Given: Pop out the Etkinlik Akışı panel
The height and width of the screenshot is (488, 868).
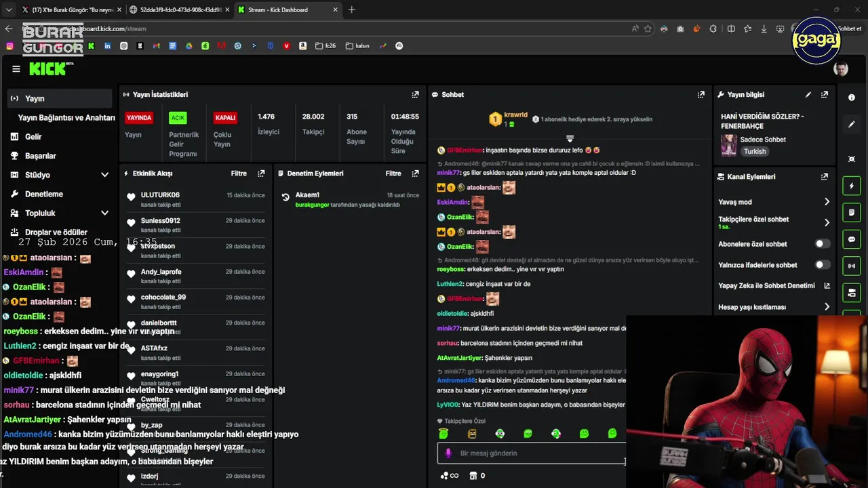Looking at the screenshot, I should [x=261, y=174].
